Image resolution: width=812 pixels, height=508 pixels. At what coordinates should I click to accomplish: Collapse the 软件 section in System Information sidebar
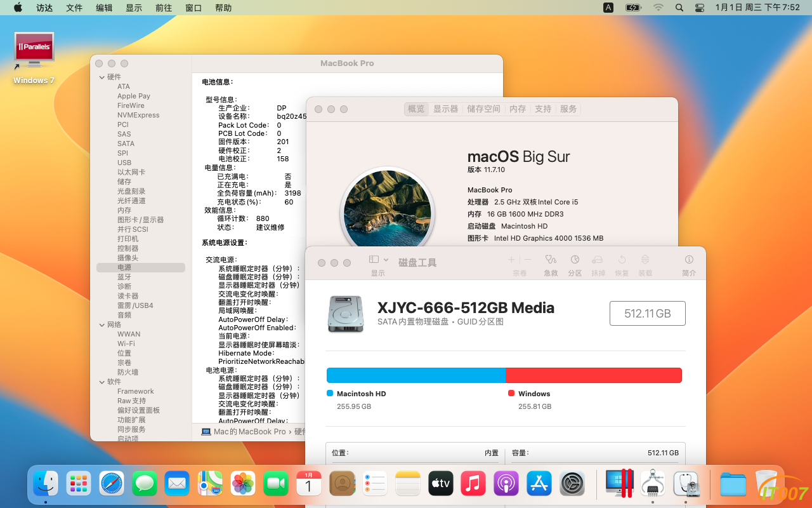tap(101, 382)
